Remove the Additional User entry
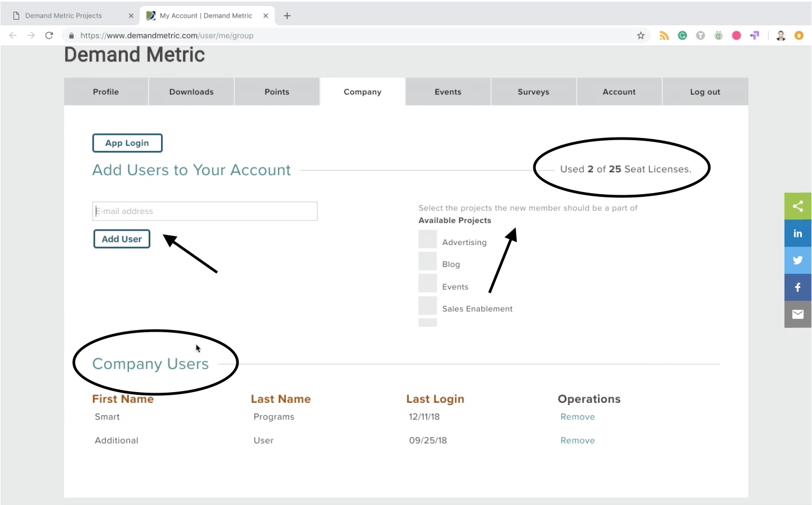812x505 pixels. 578,440
